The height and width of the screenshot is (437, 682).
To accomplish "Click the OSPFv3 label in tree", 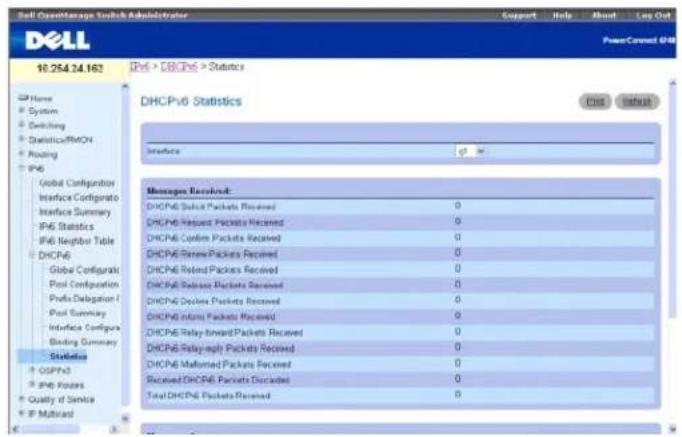I will click(54, 370).
